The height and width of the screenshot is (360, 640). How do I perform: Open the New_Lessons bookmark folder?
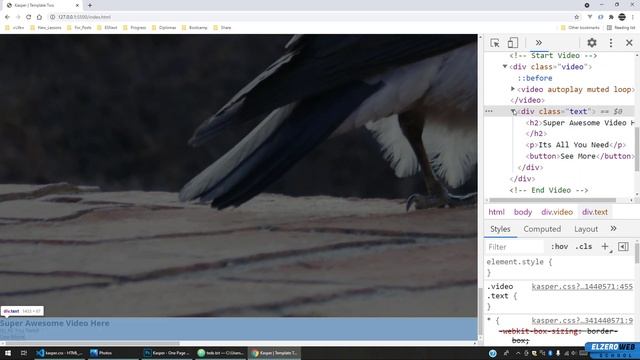46,28
